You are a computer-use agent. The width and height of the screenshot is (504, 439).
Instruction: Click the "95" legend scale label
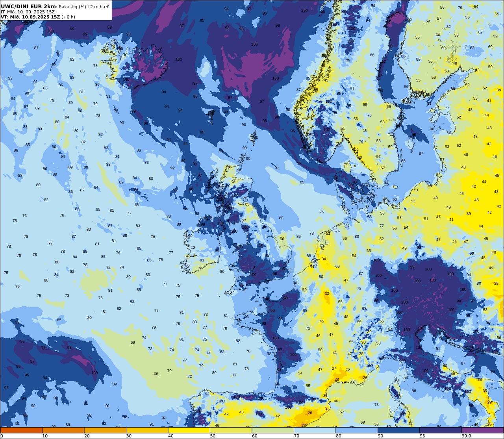coord(422,436)
